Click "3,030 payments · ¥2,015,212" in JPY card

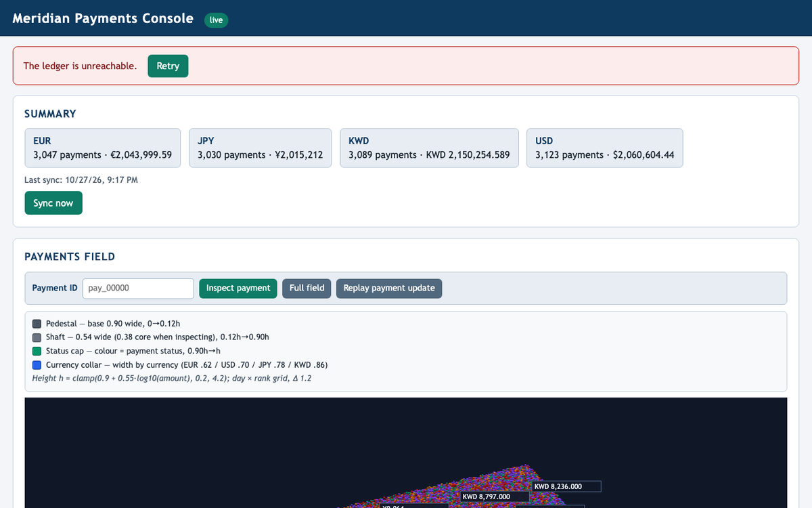coord(260,155)
